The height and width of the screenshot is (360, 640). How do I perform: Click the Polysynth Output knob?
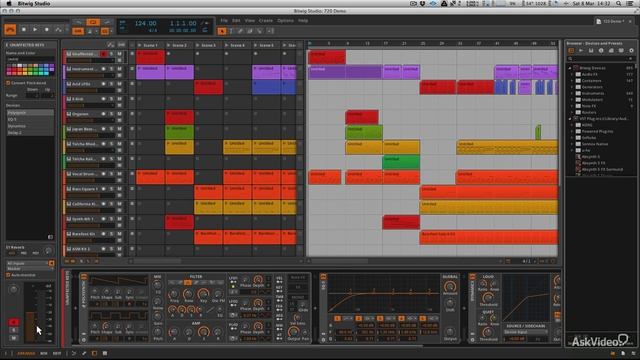click(293, 332)
